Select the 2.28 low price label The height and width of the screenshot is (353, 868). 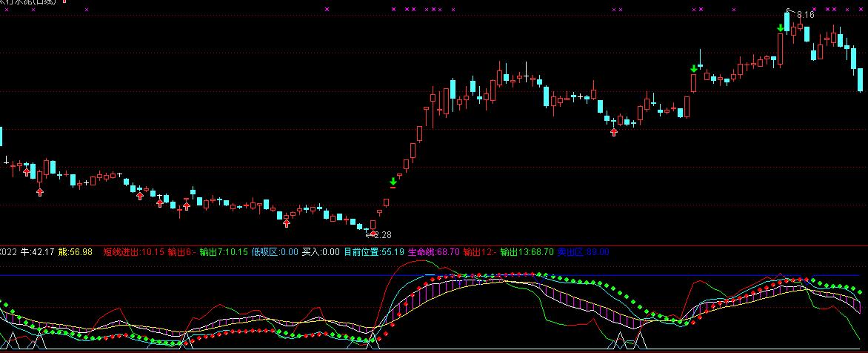[x=382, y=235]
